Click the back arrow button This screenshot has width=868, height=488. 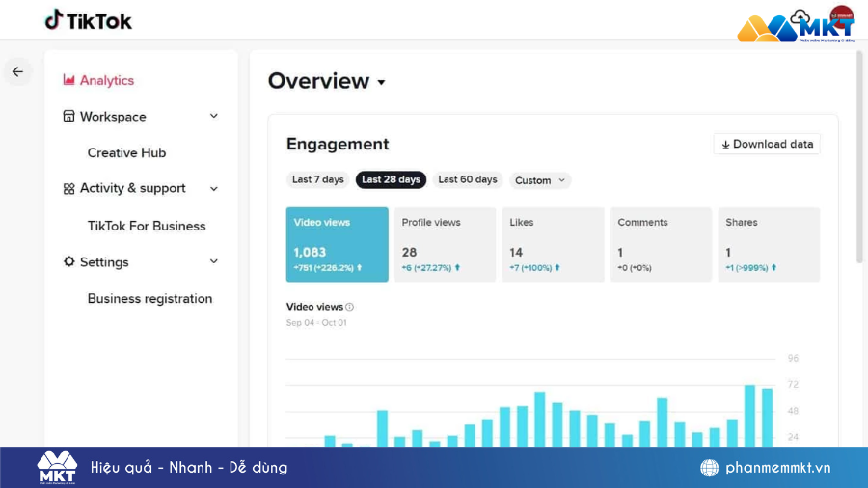pyautogui.click(x=17, y=72)
